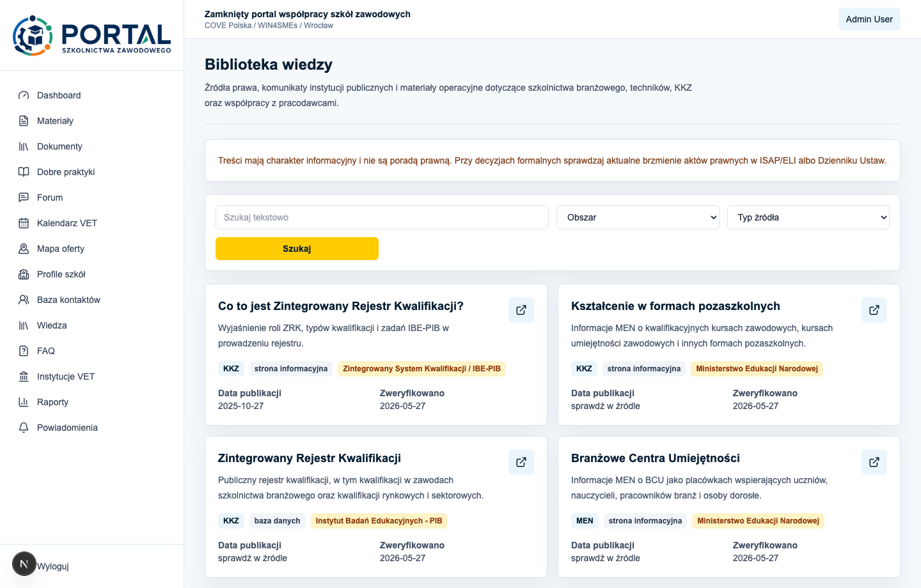Viewport: 921px width, 588px height.
Task: Click the Kalendarz VET calendar icon
Action: [x=24, y=223]
